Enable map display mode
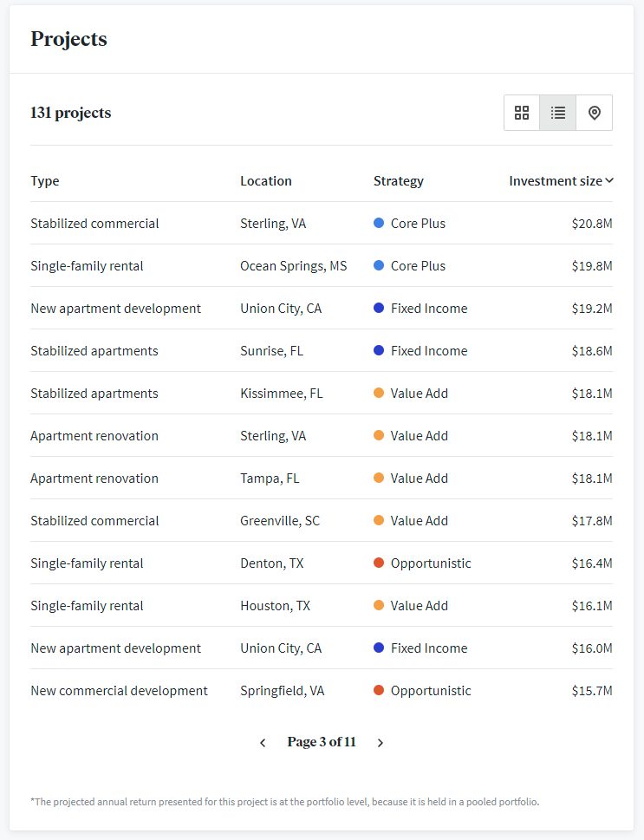The image size is (644, 840). (x=594, y=113)
